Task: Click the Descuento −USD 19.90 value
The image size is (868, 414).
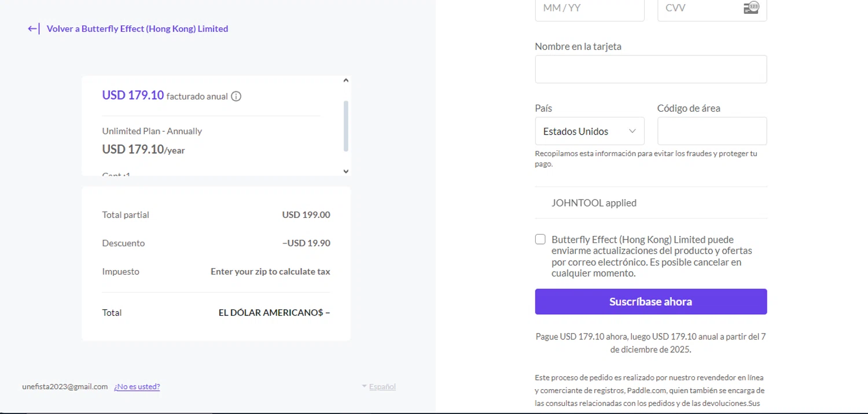Action: pyautogui.click(x=306, y=243)
